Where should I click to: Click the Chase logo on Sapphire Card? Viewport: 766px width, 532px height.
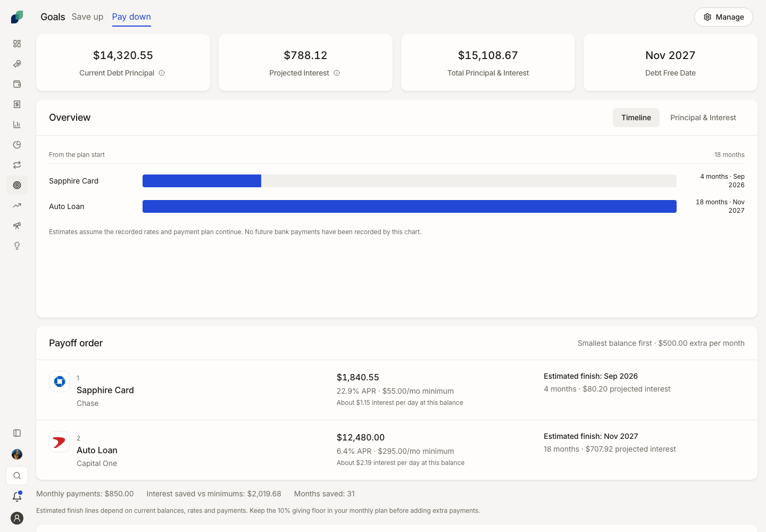pyautogui.click(x=60, y=381)
